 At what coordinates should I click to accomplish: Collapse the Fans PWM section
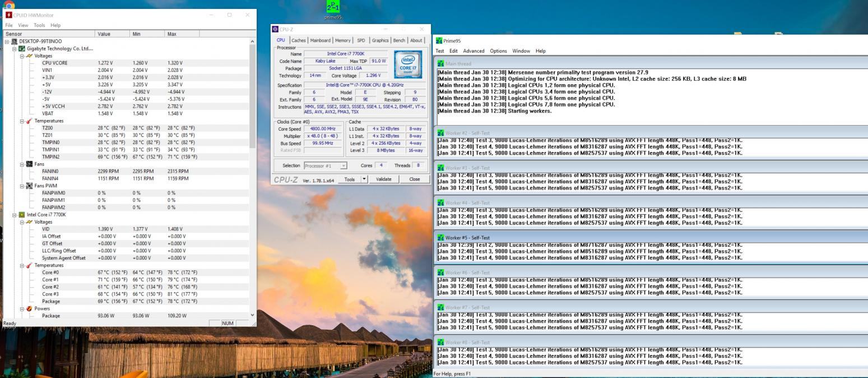(x=22, y=186)
